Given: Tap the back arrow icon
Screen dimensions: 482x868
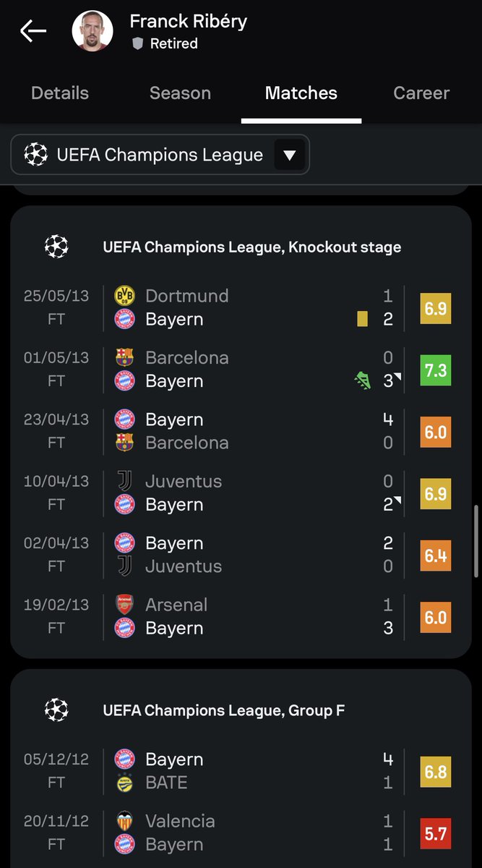Looking at the screenshot, I should pyautogui.click(x=33, y=30).
